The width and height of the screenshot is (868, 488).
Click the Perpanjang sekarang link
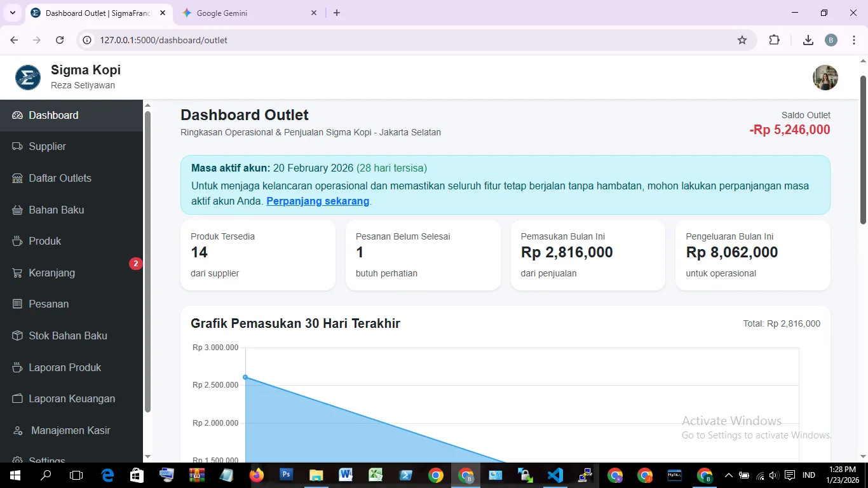tap(318, 201)
